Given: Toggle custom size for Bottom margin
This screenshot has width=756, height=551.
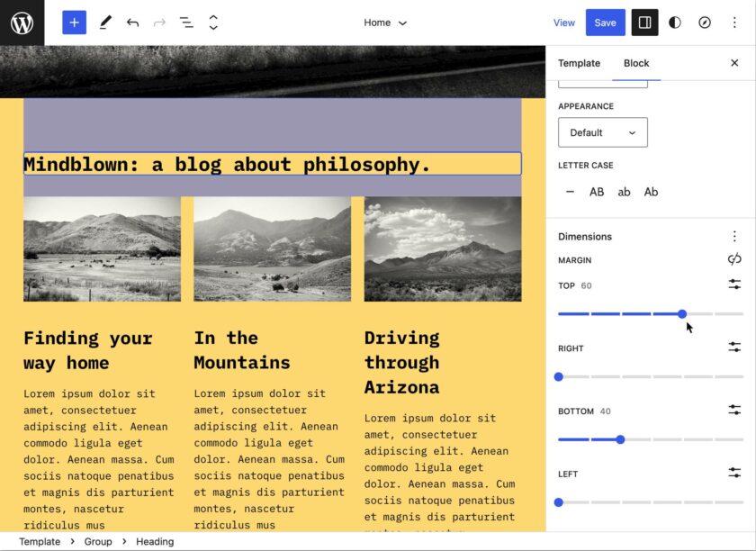Looking at the screenshot, I should [734, 411].
